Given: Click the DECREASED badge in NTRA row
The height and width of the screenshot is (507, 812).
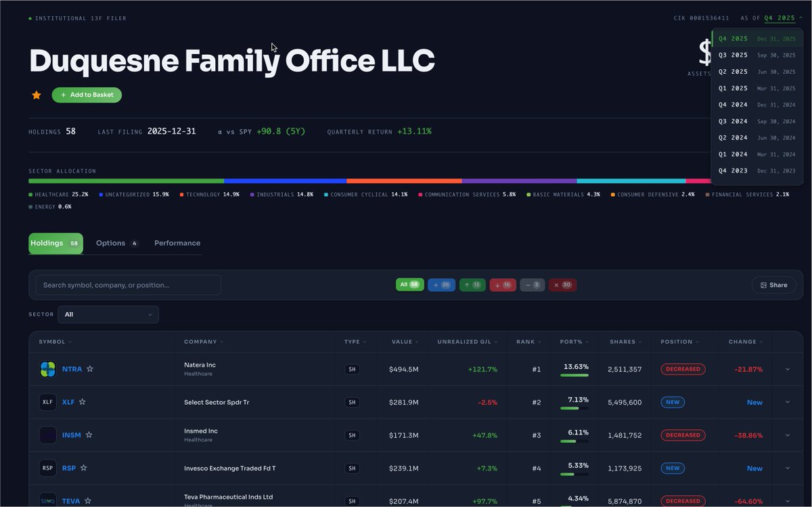Looking at the screenshot, I should (683, 369).
